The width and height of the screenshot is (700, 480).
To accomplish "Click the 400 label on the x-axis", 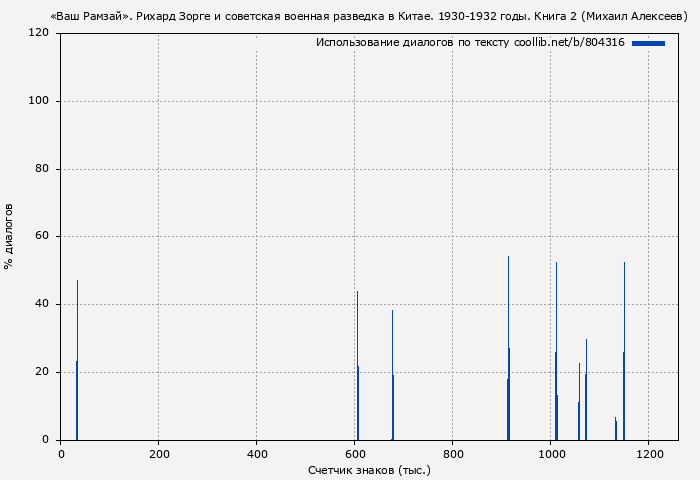I will tap(256, 454).
